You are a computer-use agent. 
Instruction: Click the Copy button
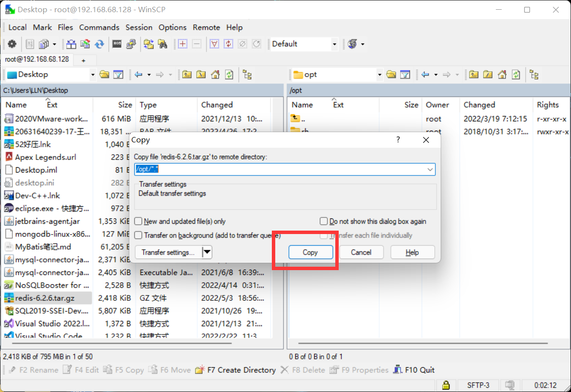tap(310, 252)
